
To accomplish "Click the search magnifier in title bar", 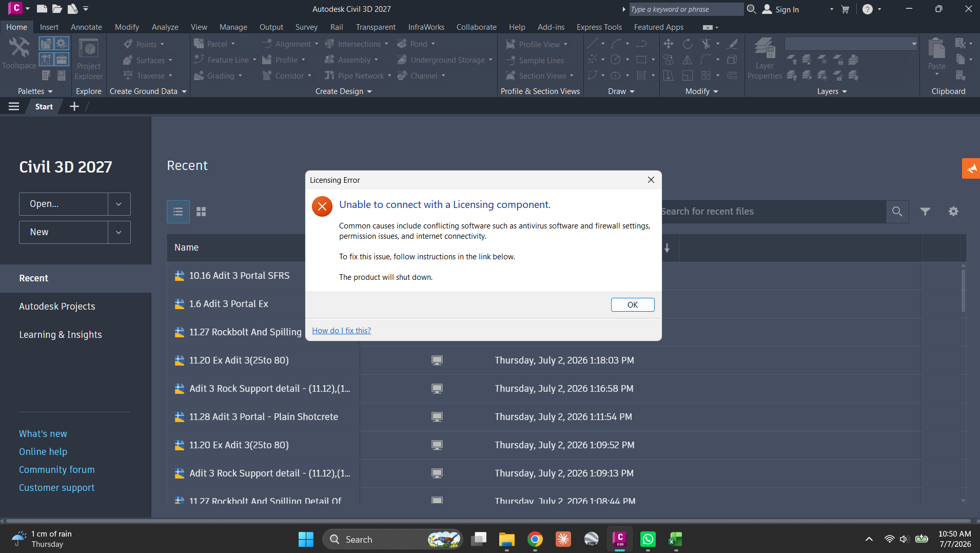I will tap(751, 9).
